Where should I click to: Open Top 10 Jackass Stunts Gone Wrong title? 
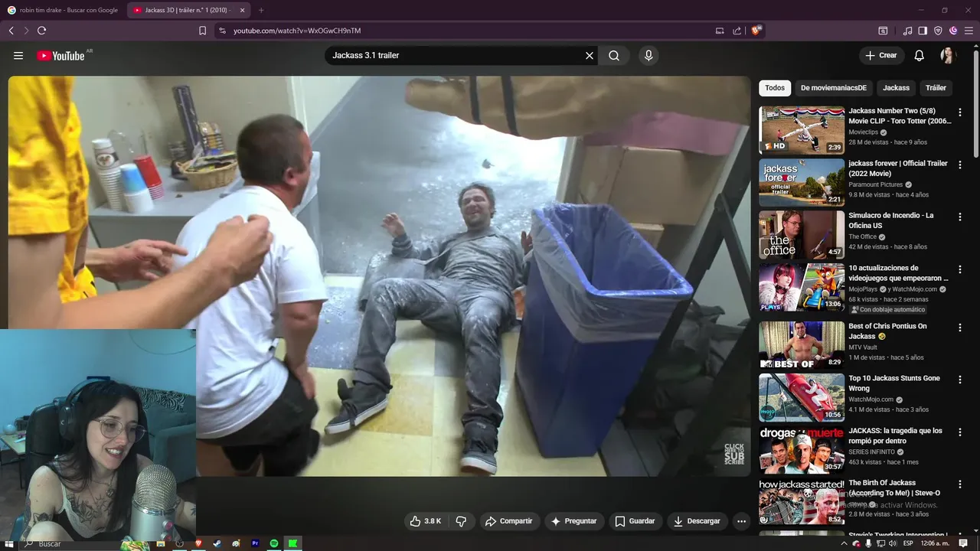(894, 383)
